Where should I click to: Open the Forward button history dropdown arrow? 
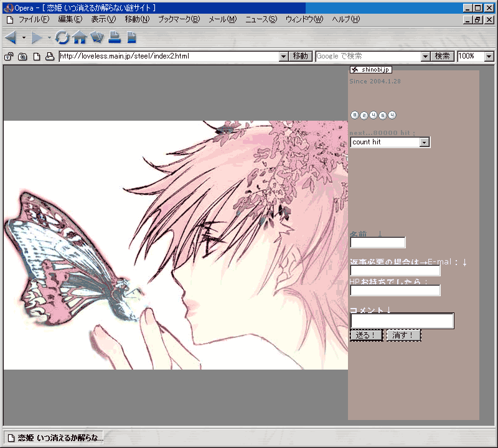click(x=49, y=37)
